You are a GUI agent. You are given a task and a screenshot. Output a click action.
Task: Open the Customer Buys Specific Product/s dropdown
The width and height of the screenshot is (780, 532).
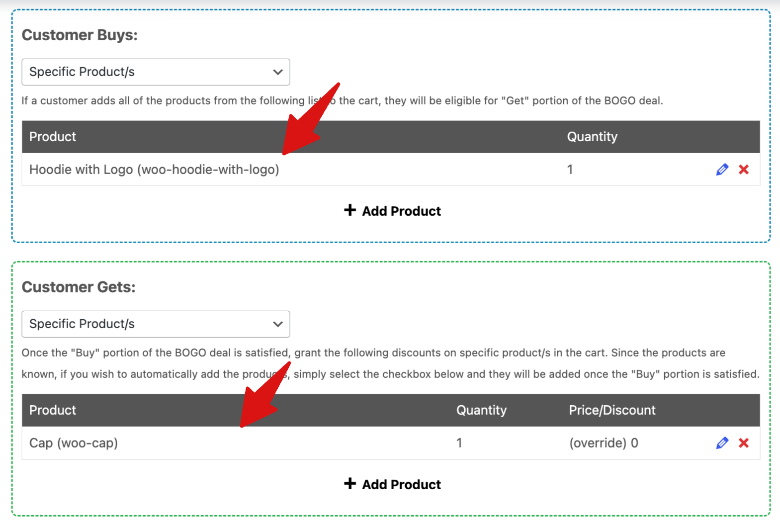point(156,72)
